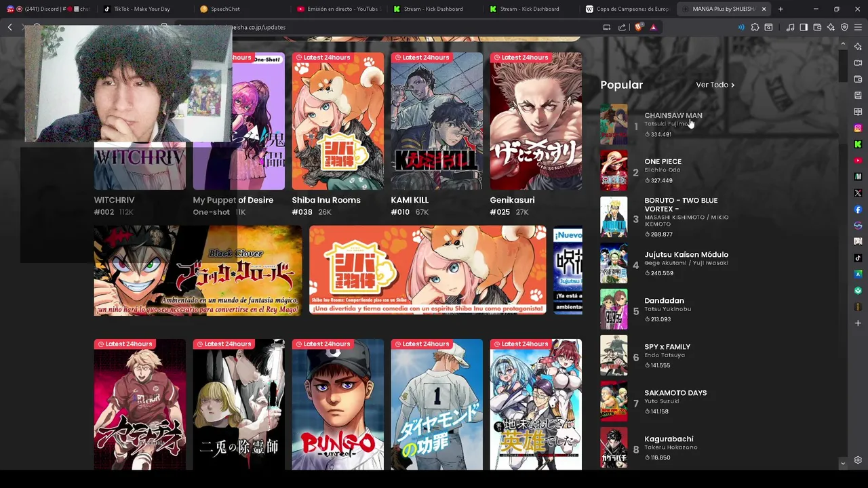868x488 pixels.
Task: Open Instagram in the sidebar
Action: click(858, 128)
